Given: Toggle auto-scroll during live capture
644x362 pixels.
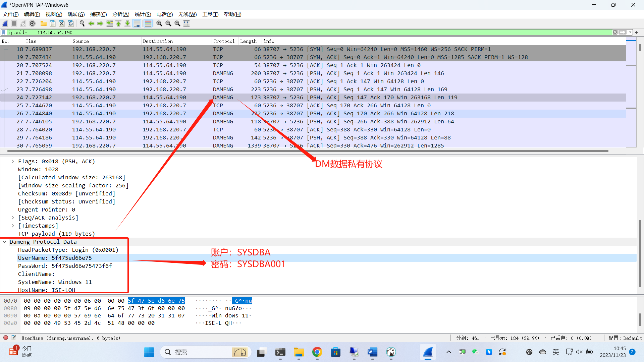Looking at the screenshot, I should pyautogui.click(x=137, y=23).
